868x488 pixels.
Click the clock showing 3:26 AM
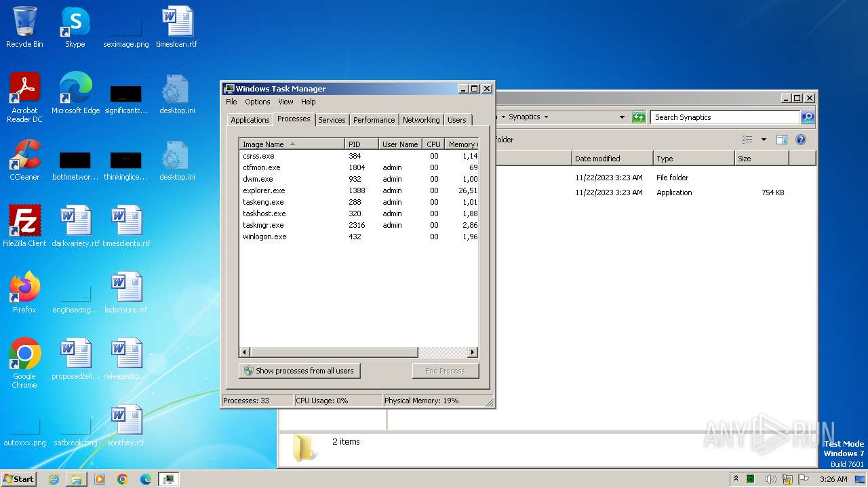click(x=833, y=479)
